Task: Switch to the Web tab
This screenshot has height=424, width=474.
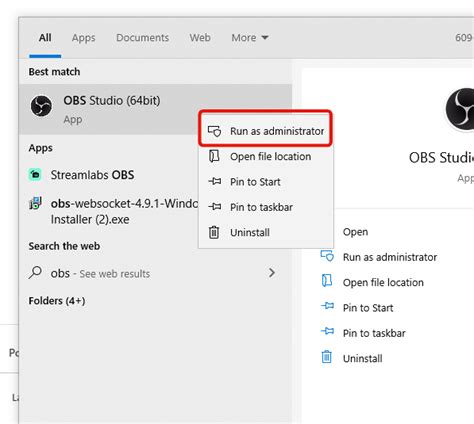Action: point(200,38)
